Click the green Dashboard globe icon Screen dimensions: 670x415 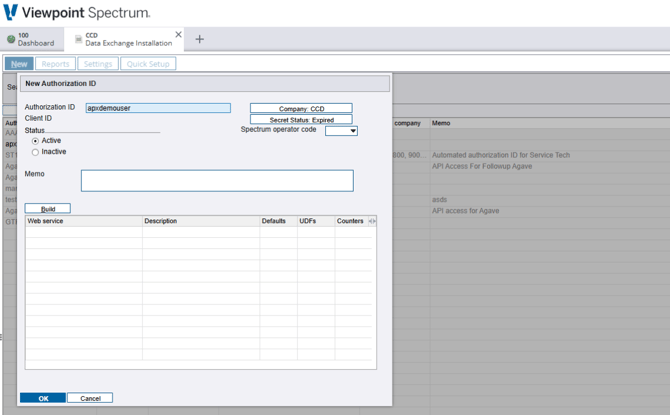[x=11, y=39]
